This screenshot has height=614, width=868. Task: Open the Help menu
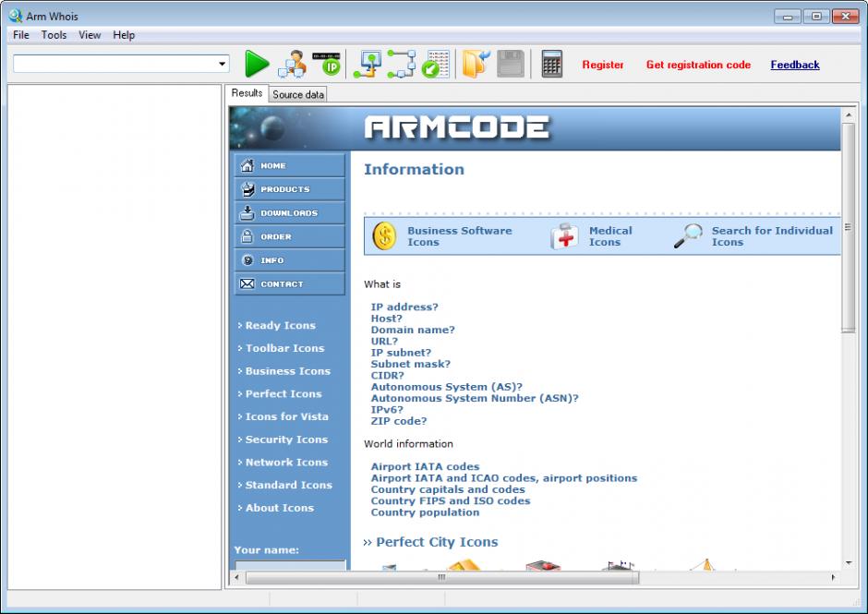pyautogui.click(x=124, y=35)
